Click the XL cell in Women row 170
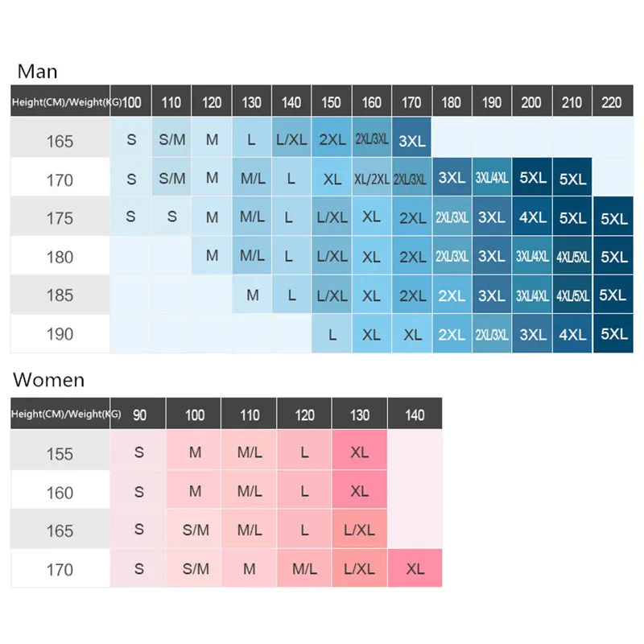The image size is (644, 644). click(415, 568)
